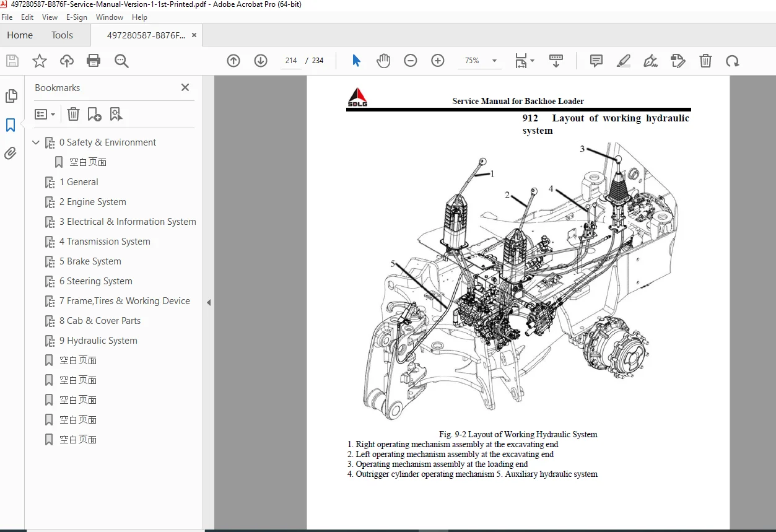Toggle the Page Thumbnails panel
Screen dimensions: 776x532
point(11,96)
